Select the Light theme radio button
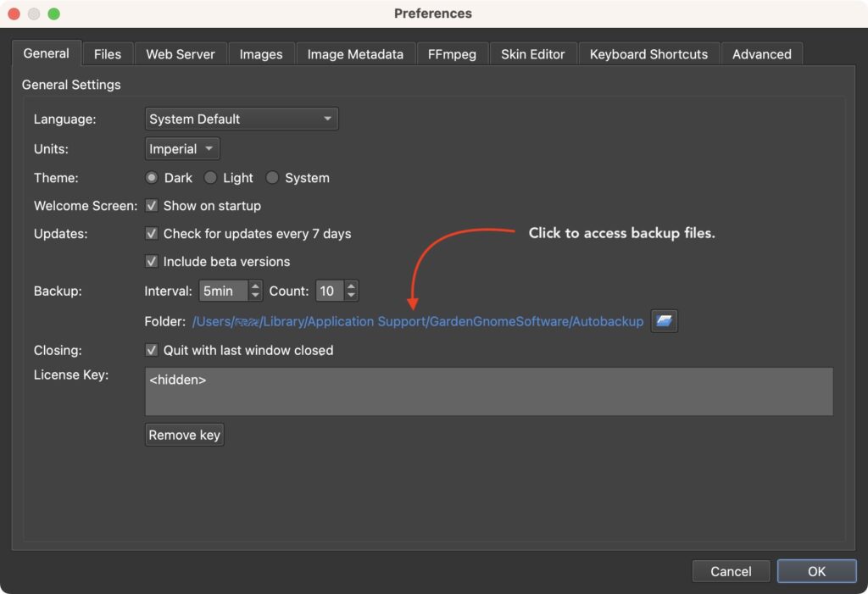Viewport: 868px width, 594px height. point(210,178)
